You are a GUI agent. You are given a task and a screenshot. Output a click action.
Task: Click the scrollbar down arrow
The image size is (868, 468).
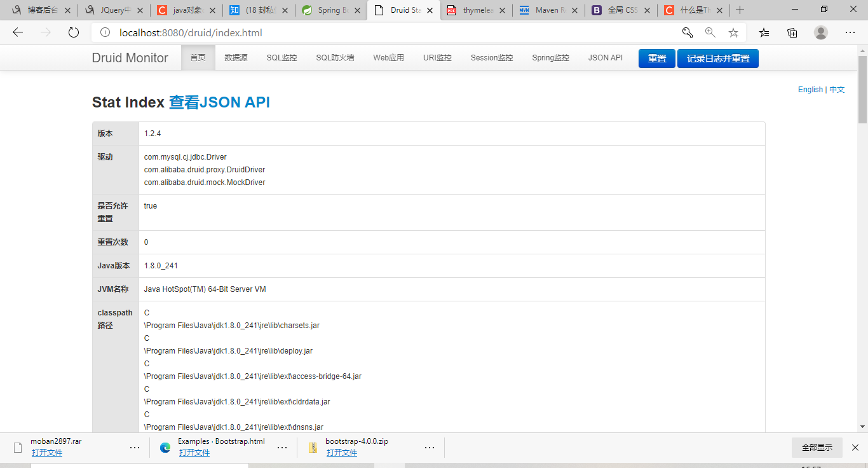click(x=862, y=427)
